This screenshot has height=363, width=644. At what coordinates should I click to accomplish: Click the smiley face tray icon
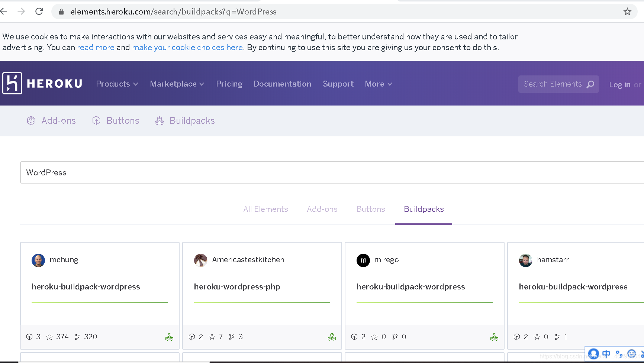(632, 353)
